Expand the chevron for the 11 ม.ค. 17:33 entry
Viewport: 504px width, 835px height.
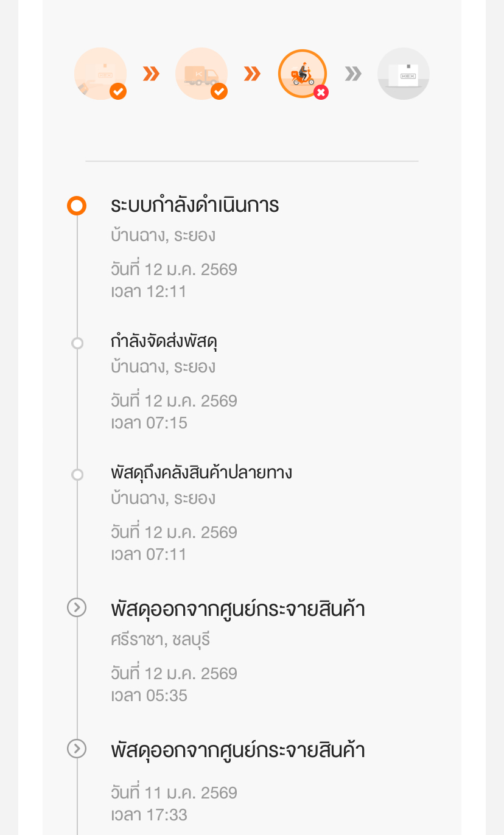(x=77, y=749)
